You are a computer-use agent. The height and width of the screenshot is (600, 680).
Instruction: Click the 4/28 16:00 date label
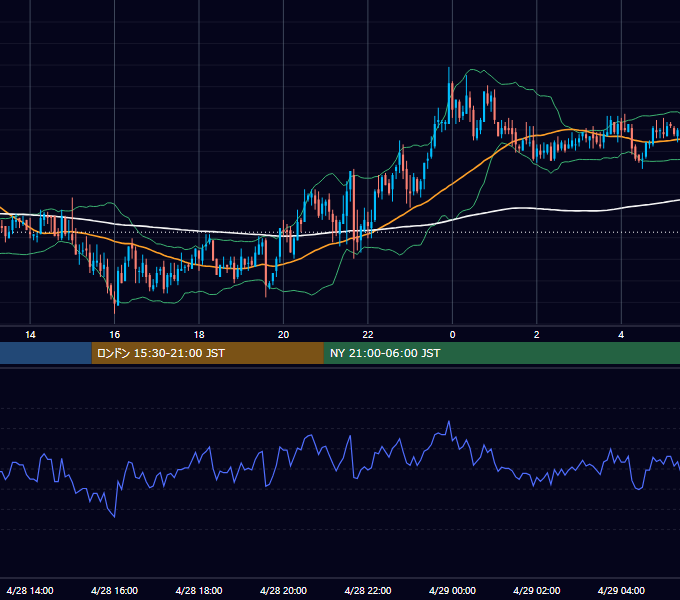[114, 590]
